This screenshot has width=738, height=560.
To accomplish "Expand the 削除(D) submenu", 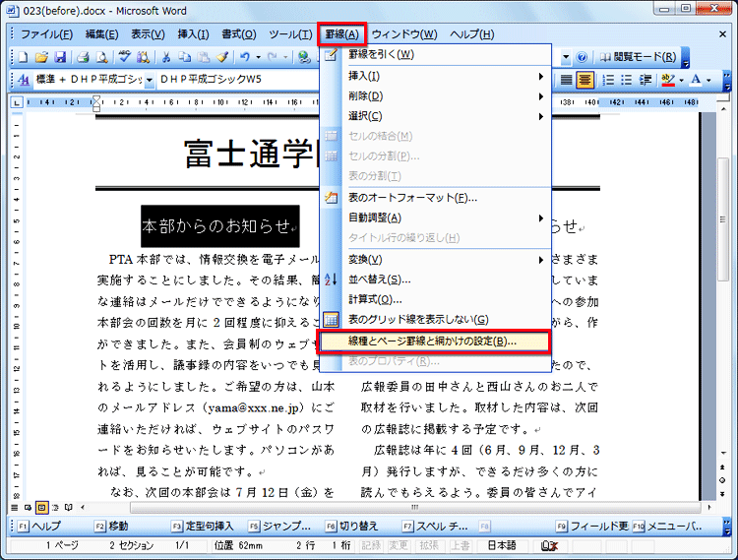I will (x=435, y=96).
